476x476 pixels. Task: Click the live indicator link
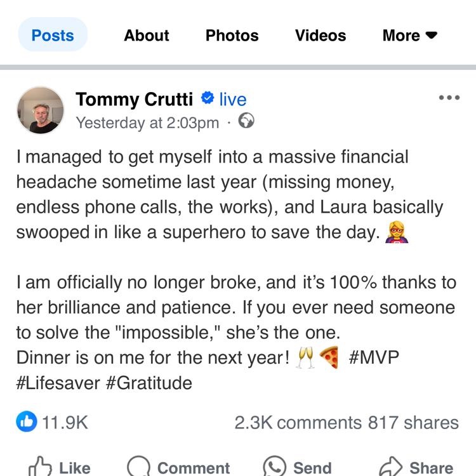233,100
